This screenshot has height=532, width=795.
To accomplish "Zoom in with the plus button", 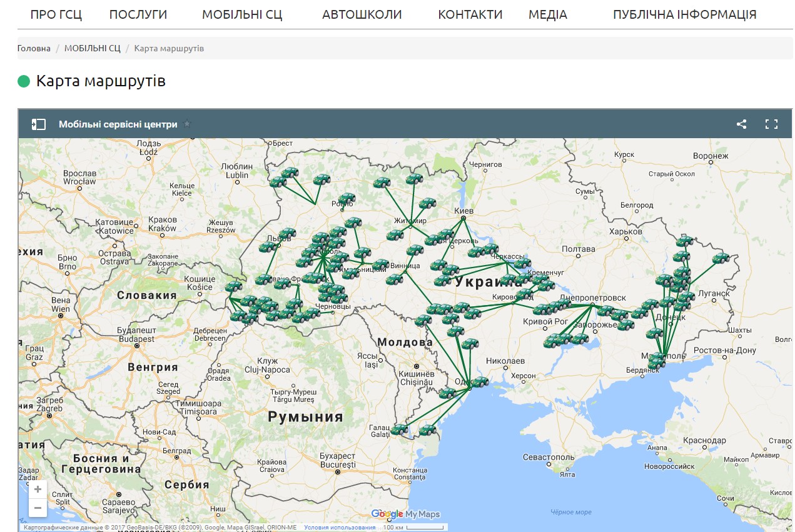I will pyautogui.click(x=38, y=489).
